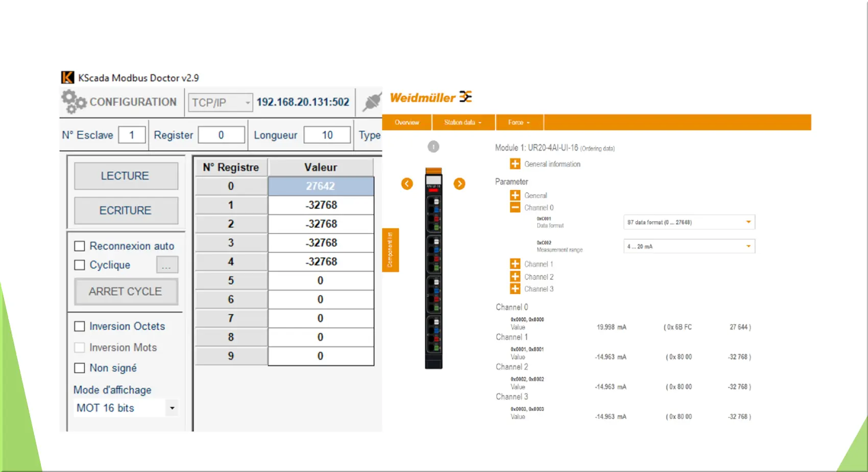Open the Component list side tab
868x472 pixels.
[x=390, y=250]
